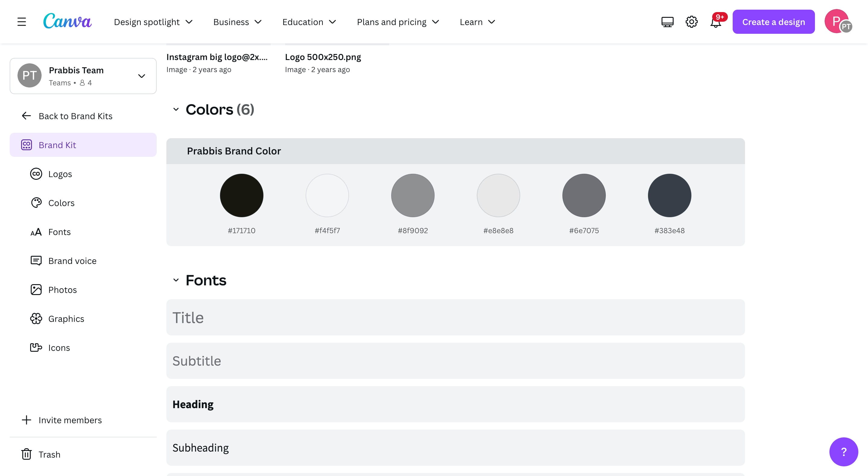Click the Graphics flower icon

click(x=36, y=319)
